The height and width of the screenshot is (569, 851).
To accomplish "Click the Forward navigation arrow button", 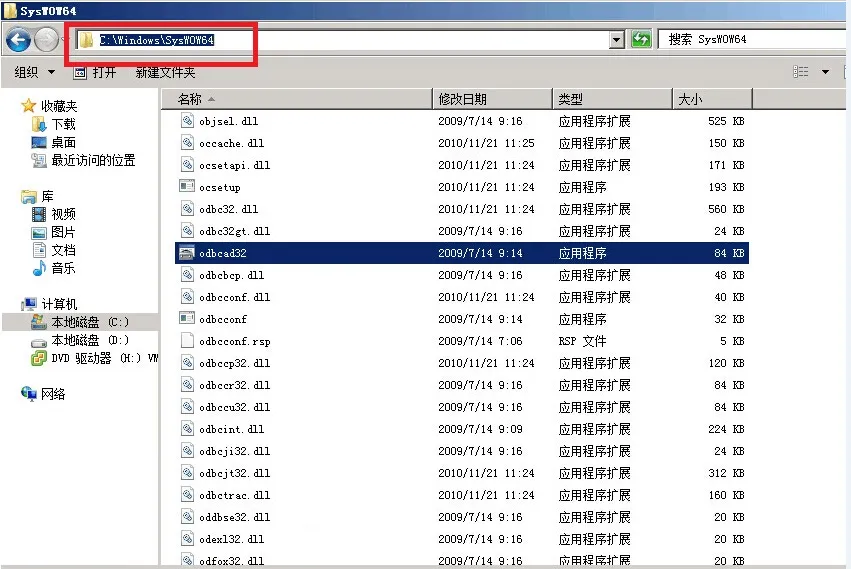I will point(46,40).
